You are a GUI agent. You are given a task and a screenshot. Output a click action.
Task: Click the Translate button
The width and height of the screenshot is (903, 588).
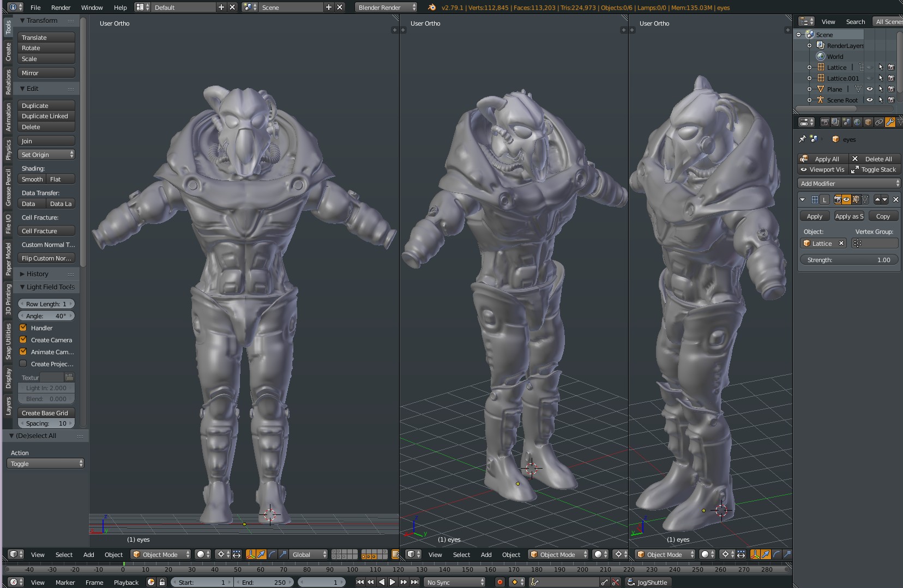[46, 38]
